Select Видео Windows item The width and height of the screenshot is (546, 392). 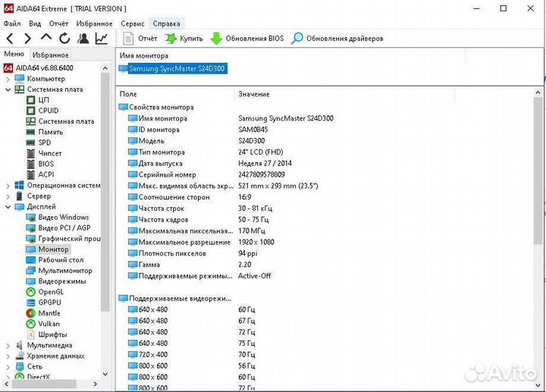pos(64,218)
